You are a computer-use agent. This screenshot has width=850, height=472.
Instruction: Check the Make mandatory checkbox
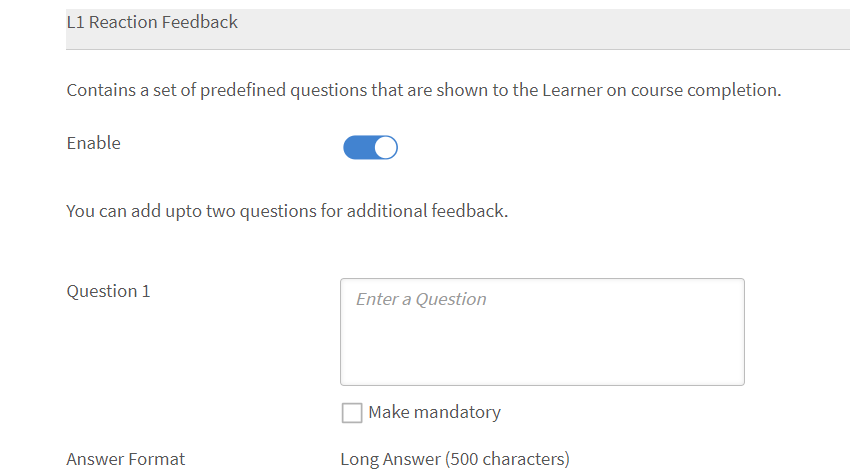(351, 413)
